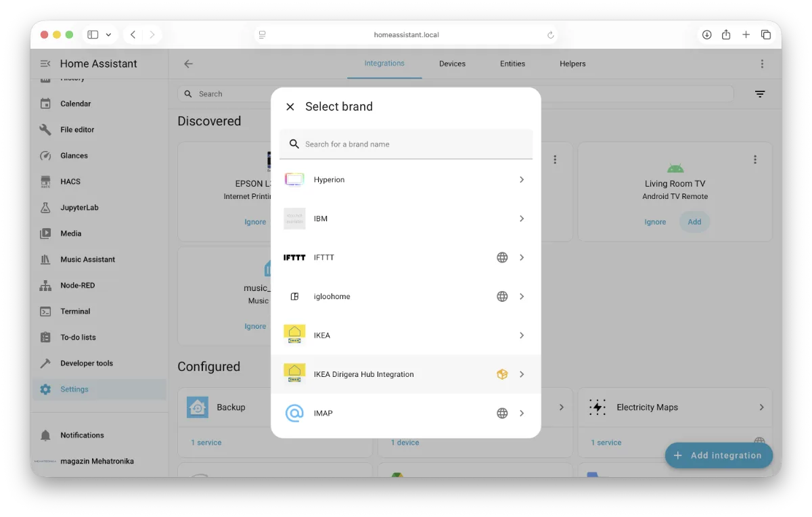Expand the Hyperion brand entry
The image size is (812, 517).
tap(521, 180)
